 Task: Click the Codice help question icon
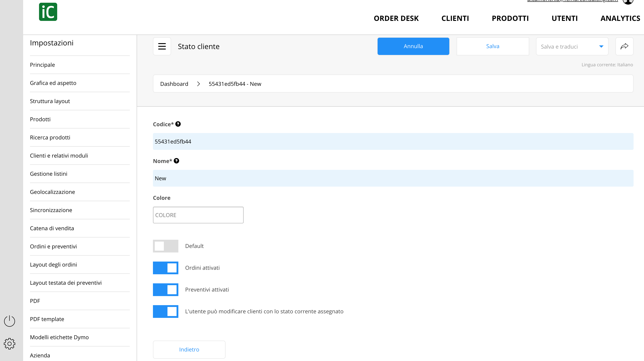[x=178, y=124]
